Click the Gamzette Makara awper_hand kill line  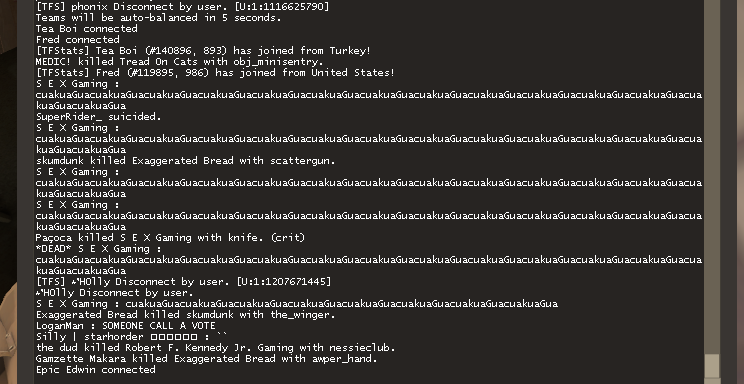[x=206, y=359]
